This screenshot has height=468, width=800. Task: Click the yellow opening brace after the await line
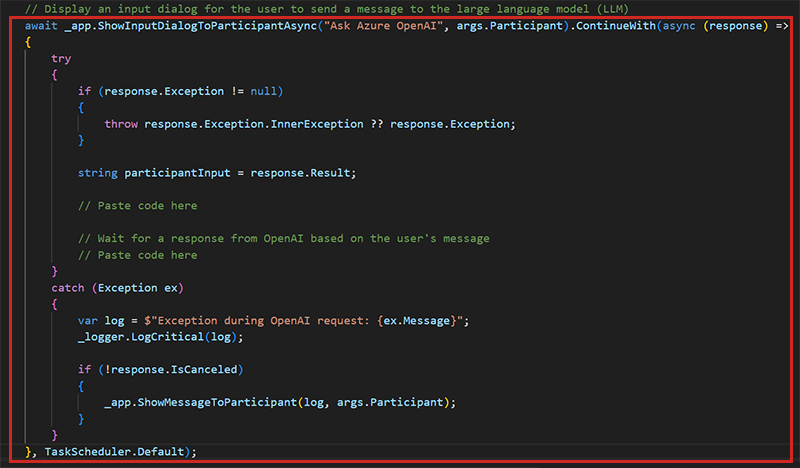click(28, 42)
